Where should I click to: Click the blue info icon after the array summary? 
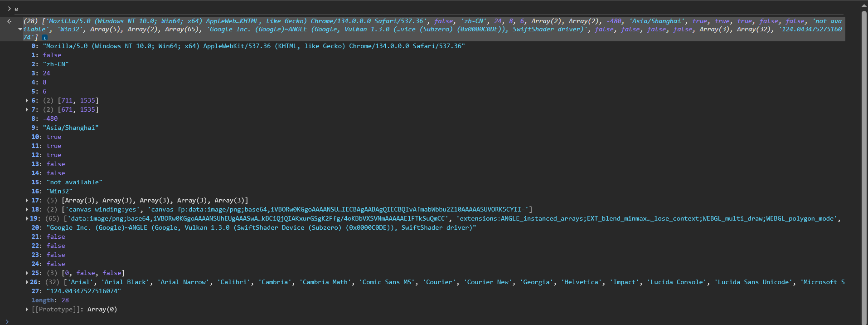click(44, 38)
